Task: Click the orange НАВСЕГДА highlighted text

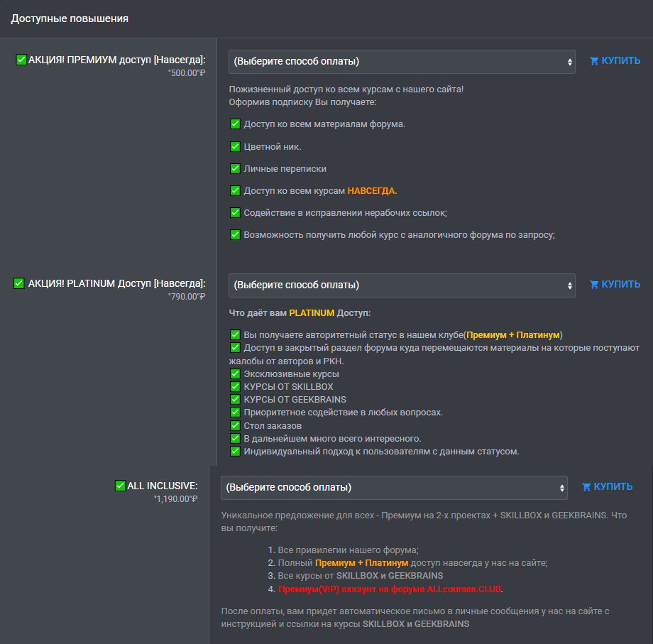Action: 372,191
